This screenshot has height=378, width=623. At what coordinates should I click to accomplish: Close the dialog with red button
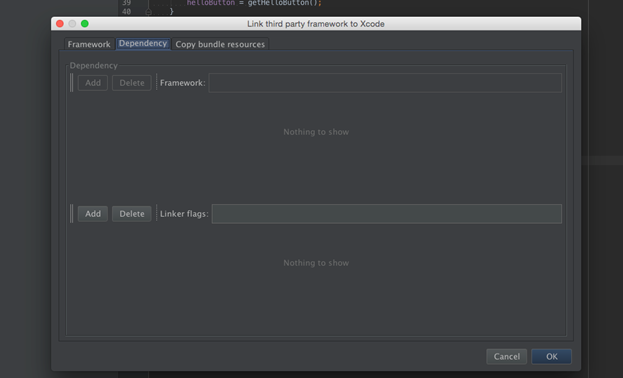[x=60, y=23]
